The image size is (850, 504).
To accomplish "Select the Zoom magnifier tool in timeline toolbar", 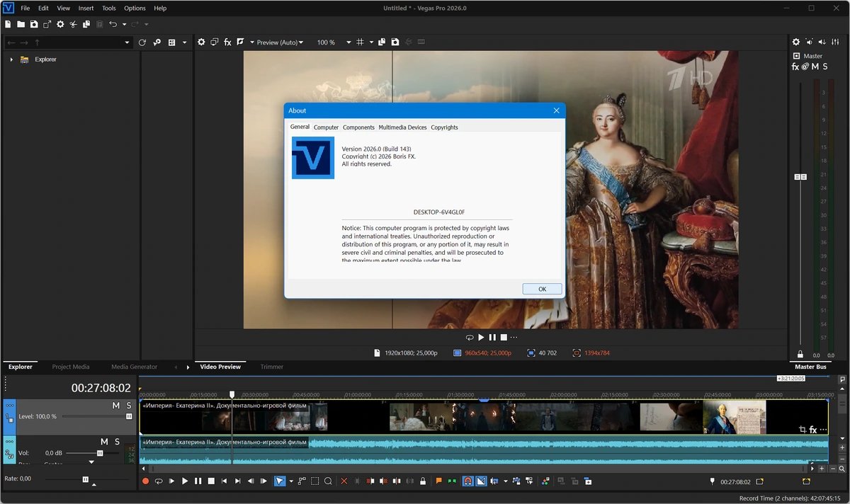I will pos(328,481).
